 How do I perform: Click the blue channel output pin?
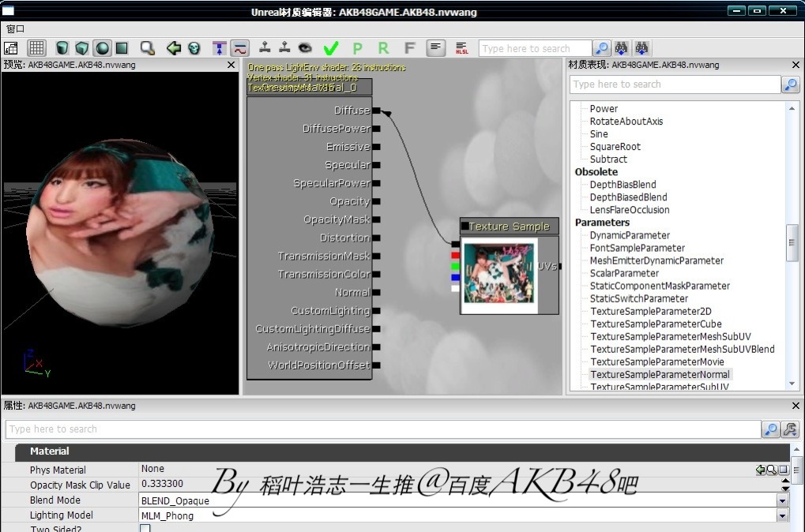[455, 278]
